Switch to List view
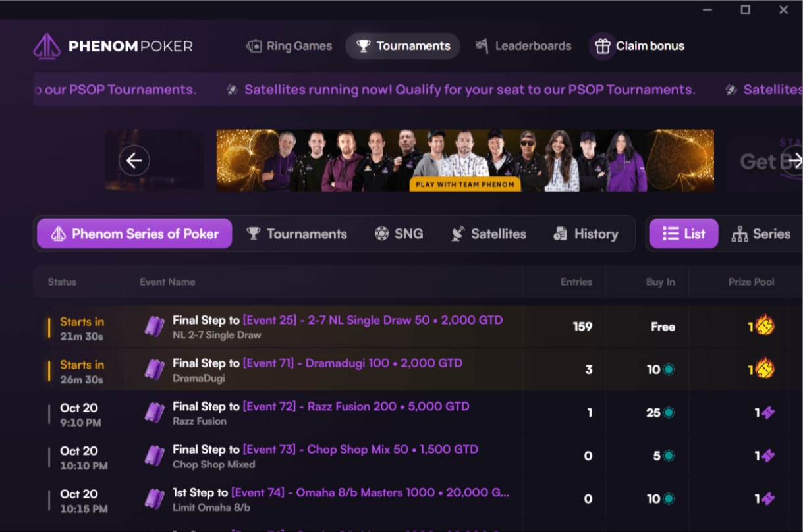803x532 pixels. click(684, 234)
